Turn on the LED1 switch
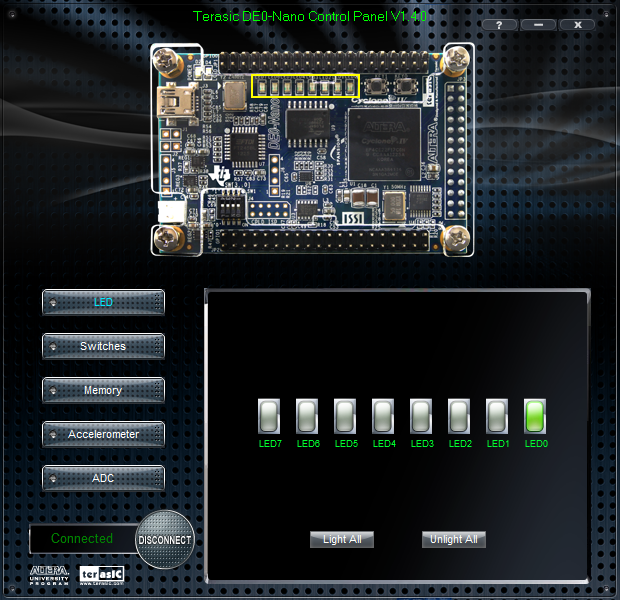This screenshot has width=620, height=600. tap(498, 416)
